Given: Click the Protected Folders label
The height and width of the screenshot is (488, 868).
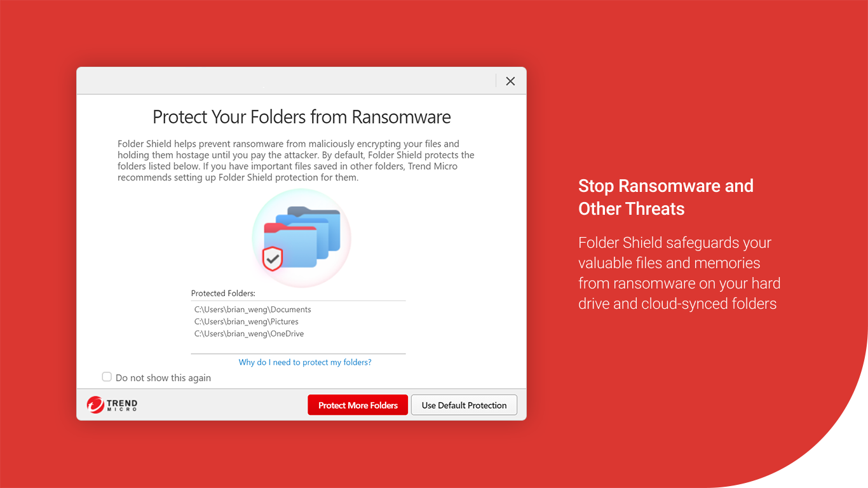Looking at the screenshot, I should (223, 293).
